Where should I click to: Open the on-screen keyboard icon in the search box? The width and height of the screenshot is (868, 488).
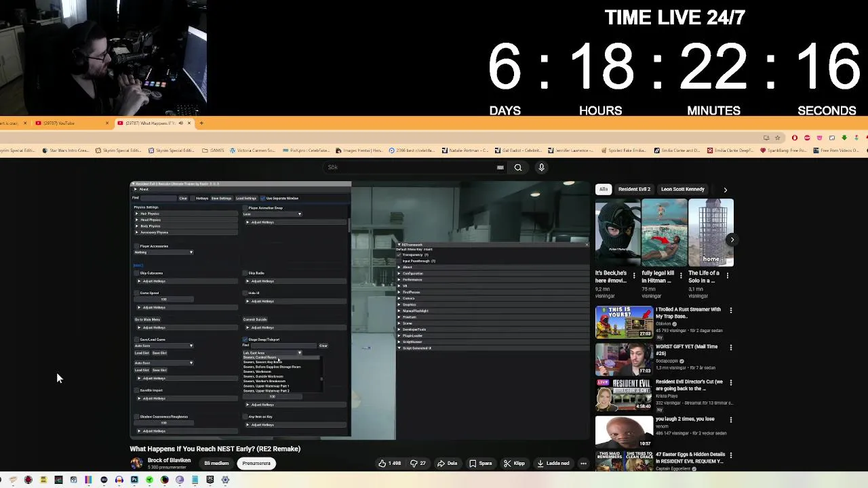[x=500, y=167]
